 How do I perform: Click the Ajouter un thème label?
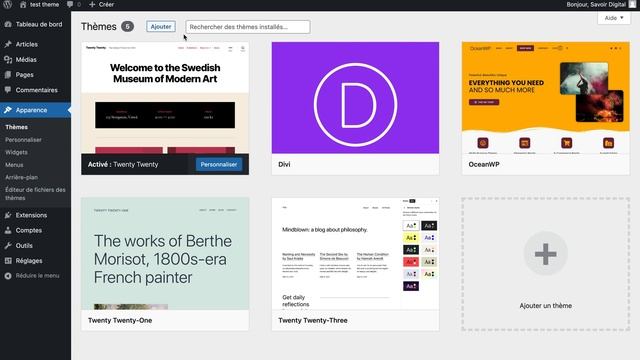(x=545, y=306)
